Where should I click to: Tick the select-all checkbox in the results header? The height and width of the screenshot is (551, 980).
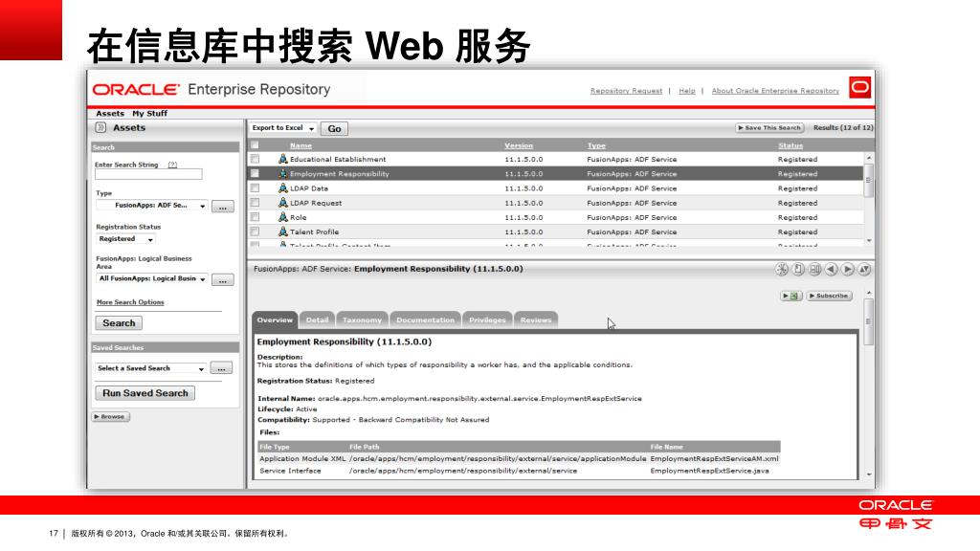255,145
